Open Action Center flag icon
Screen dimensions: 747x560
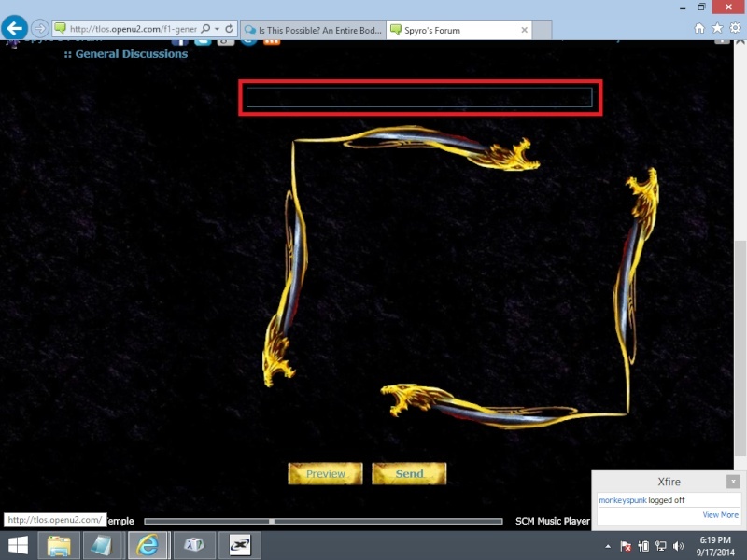[x=626, y=546]
